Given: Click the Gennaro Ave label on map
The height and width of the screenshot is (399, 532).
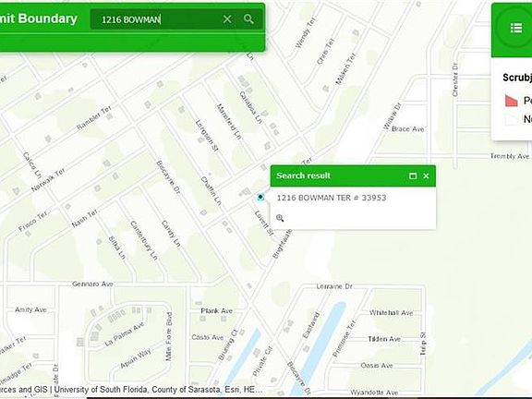Looking at the screenshot, I should click(92, 284).
